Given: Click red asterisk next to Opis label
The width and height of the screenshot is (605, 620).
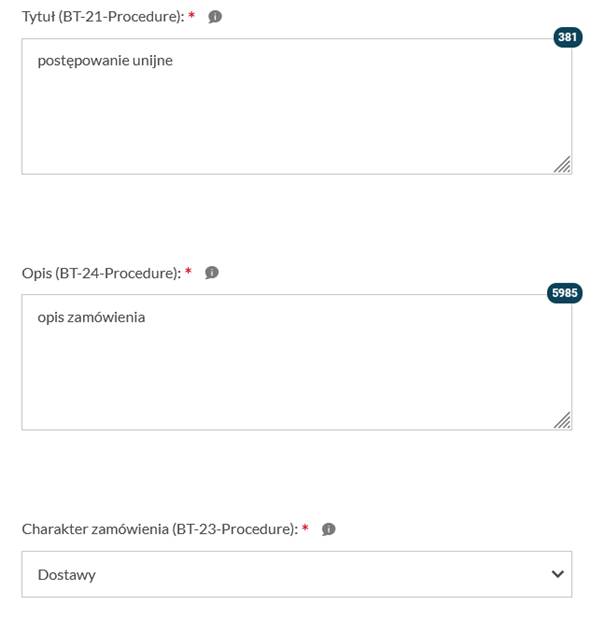Looking at the screenshot, I should tap(188, 272).
